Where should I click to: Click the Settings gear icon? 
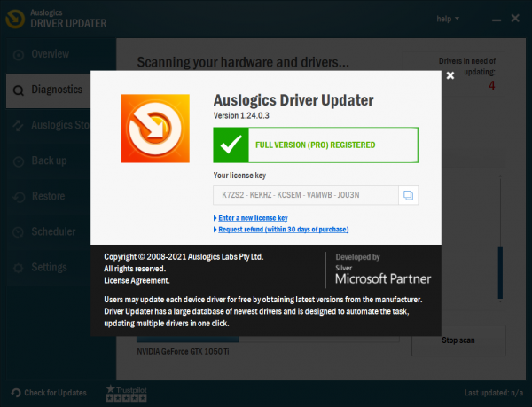pyautogui.click(x=17, y=267)
